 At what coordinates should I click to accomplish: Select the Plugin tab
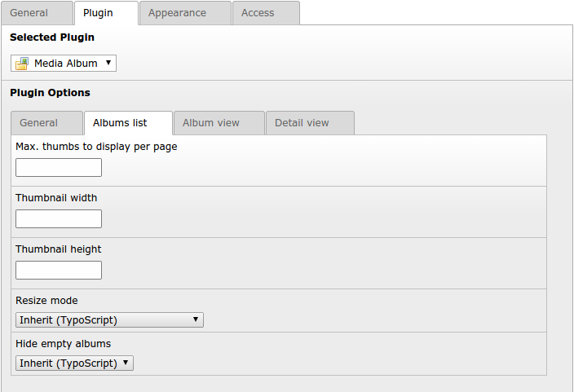(98, 13)
